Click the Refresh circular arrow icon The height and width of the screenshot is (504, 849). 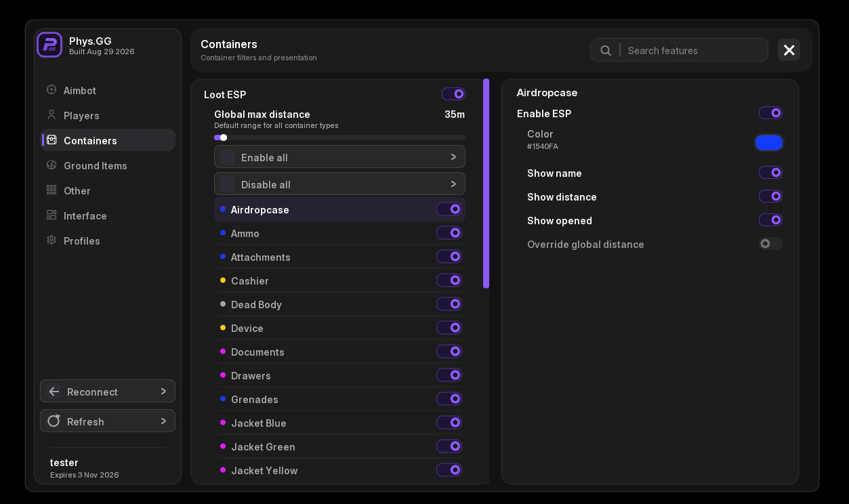54,421
